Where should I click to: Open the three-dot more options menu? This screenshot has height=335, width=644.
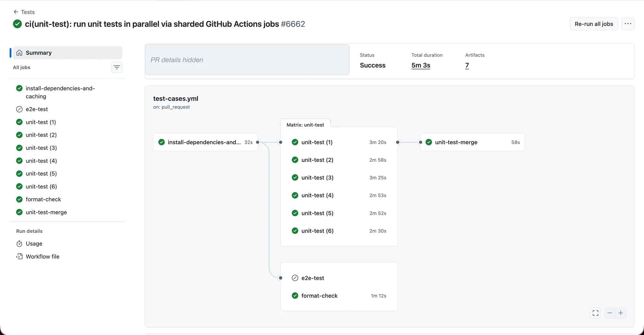coord(628,24)
